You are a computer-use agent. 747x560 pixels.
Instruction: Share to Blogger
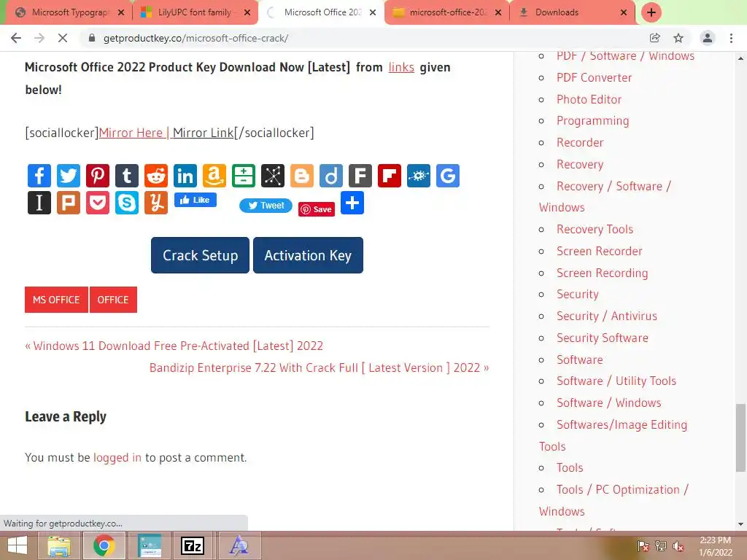point(302,176)
